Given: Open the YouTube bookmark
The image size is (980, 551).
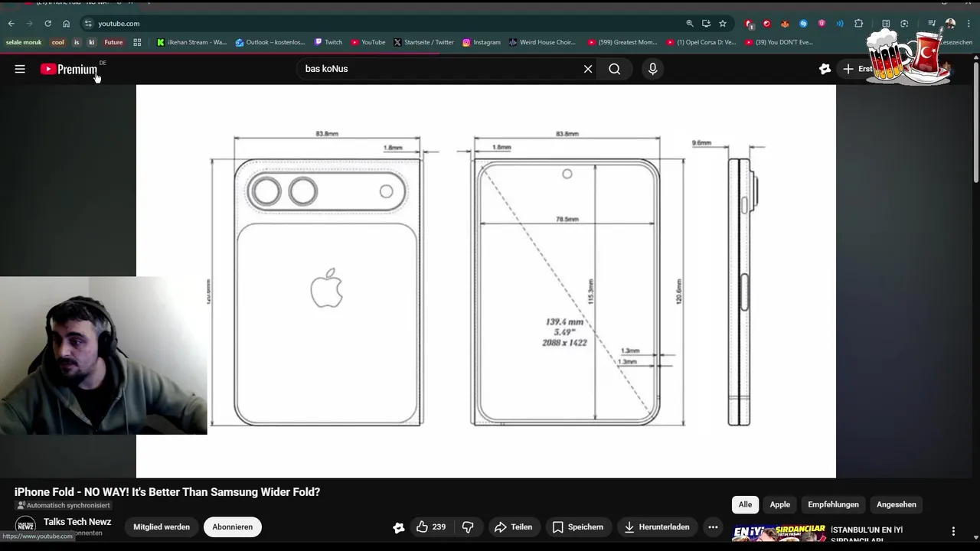Looking at the screenshot, I should click(368, 42).
